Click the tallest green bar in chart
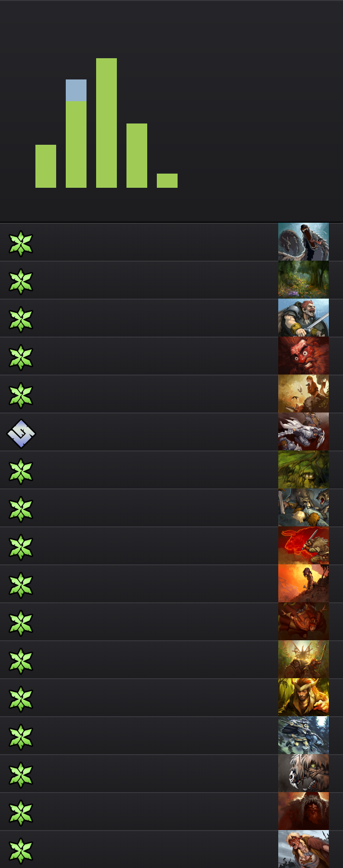 click(x=106, y=123)
